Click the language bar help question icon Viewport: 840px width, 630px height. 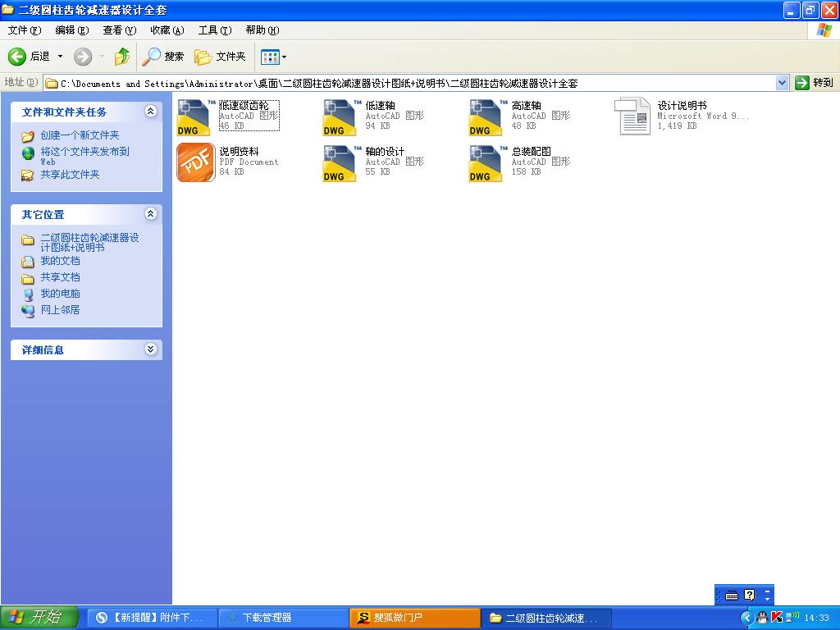point(750,595)
